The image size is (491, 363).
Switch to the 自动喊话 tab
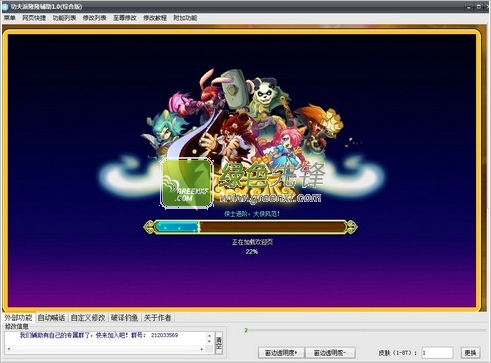pos(51,318)
